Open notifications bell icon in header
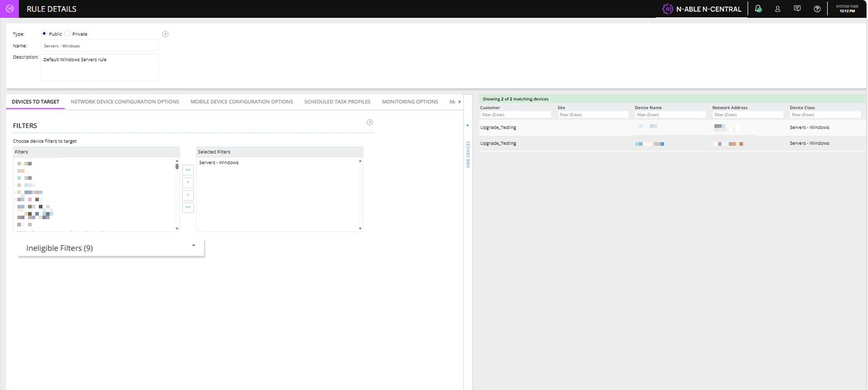The width and height of the screenshot is (868, 390). coord(758,9)
